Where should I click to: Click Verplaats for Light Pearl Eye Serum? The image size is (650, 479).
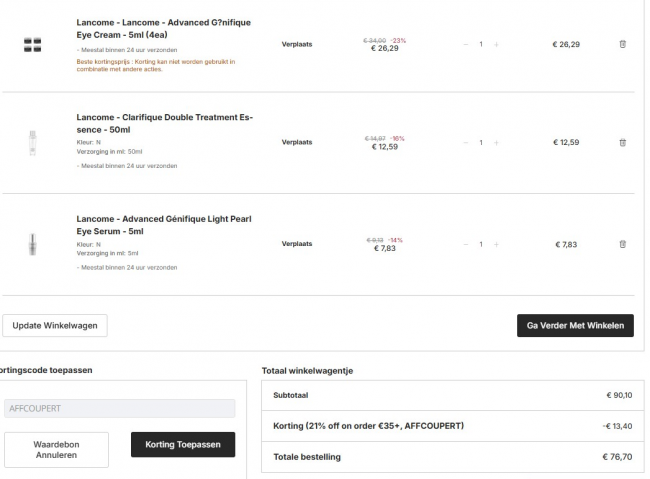(296, 244)
